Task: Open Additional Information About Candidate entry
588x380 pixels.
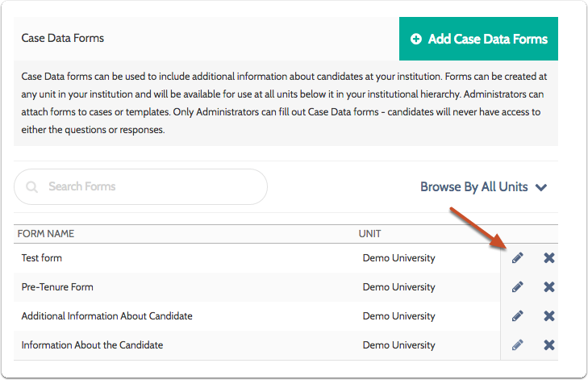Action: click(106, 316)
